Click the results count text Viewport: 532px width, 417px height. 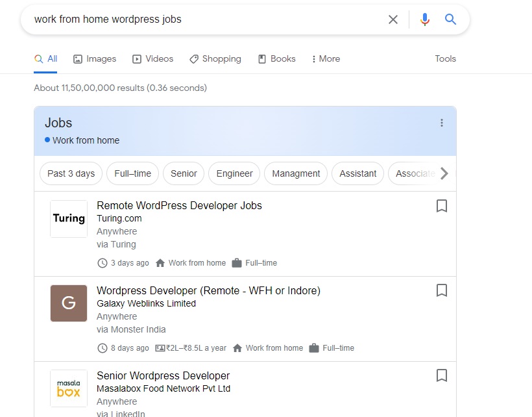click(x=120, y=88)
